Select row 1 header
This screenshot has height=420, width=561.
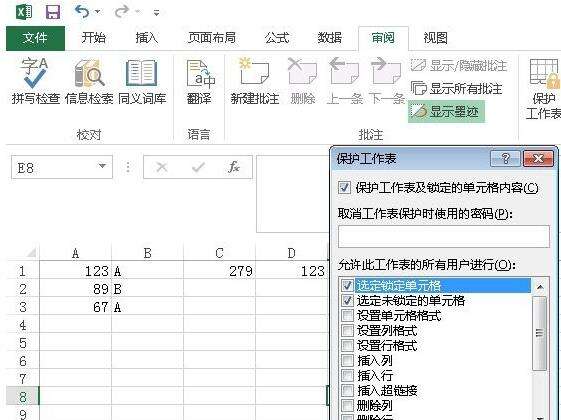23,271
